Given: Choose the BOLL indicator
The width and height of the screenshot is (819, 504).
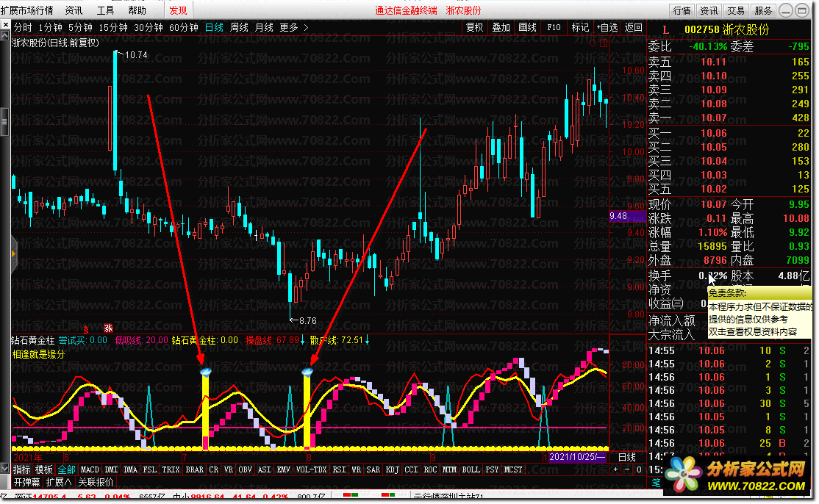Looking at the screenshot, I should point(471,469).
